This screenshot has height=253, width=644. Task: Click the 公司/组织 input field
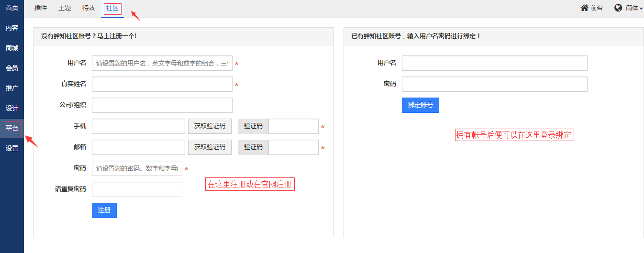162,105
